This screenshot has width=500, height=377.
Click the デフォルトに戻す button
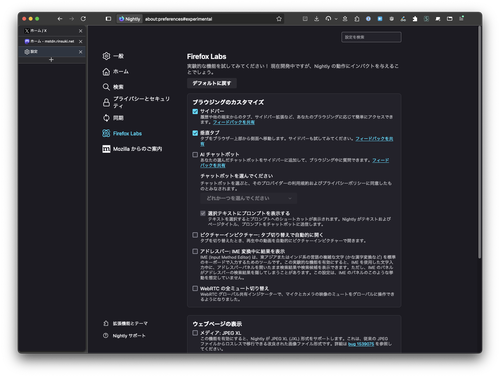click(x=212, y=83)
